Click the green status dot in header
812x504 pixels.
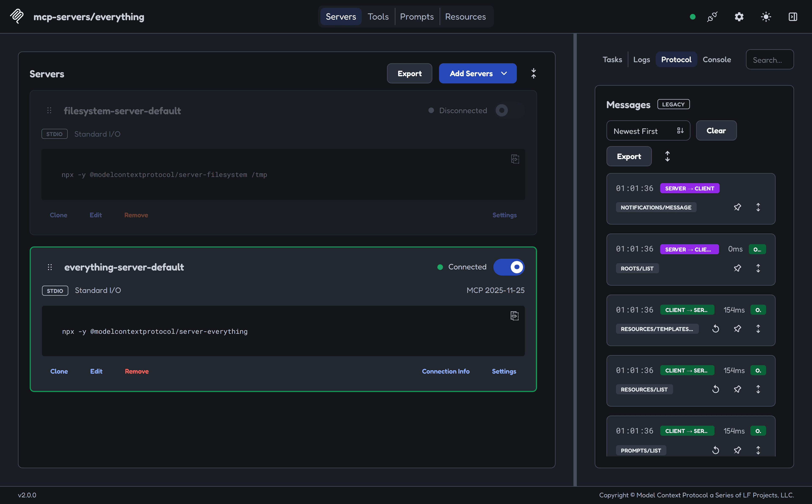point(692,17)
